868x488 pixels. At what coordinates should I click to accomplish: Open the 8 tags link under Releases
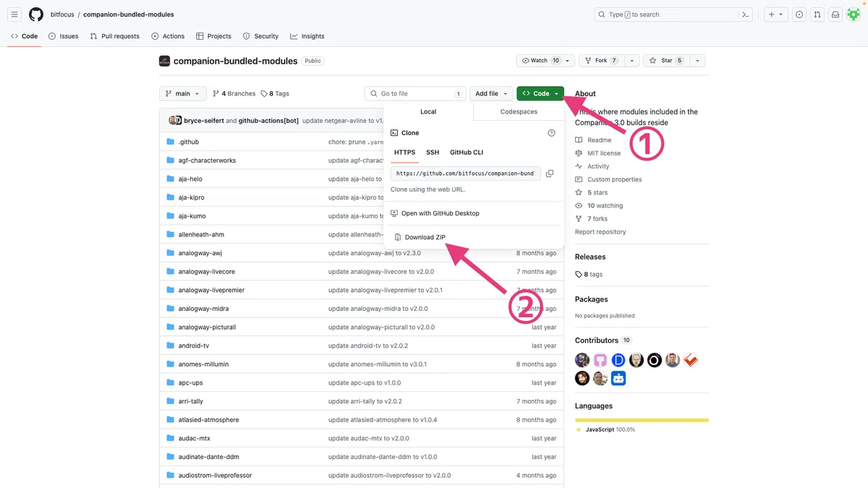click(x=589, y=274)
